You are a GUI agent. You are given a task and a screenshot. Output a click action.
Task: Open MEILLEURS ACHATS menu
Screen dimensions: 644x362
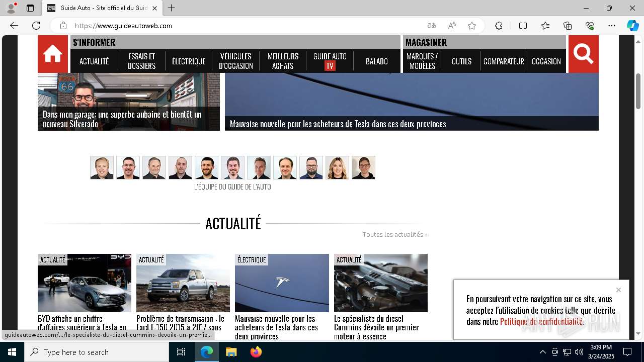click(283, 61)
